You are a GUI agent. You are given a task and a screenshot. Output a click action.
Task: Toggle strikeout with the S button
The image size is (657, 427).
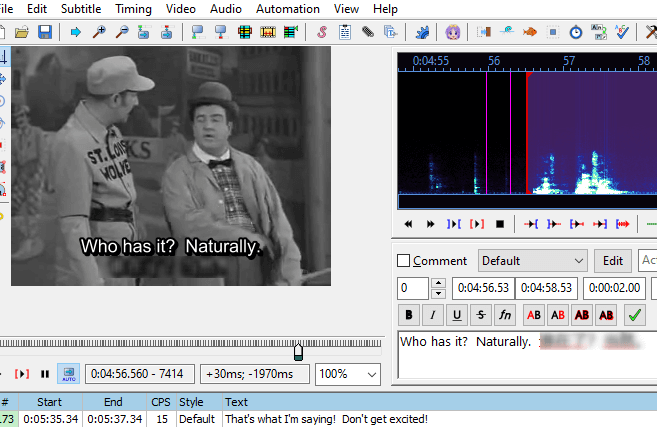481,315
